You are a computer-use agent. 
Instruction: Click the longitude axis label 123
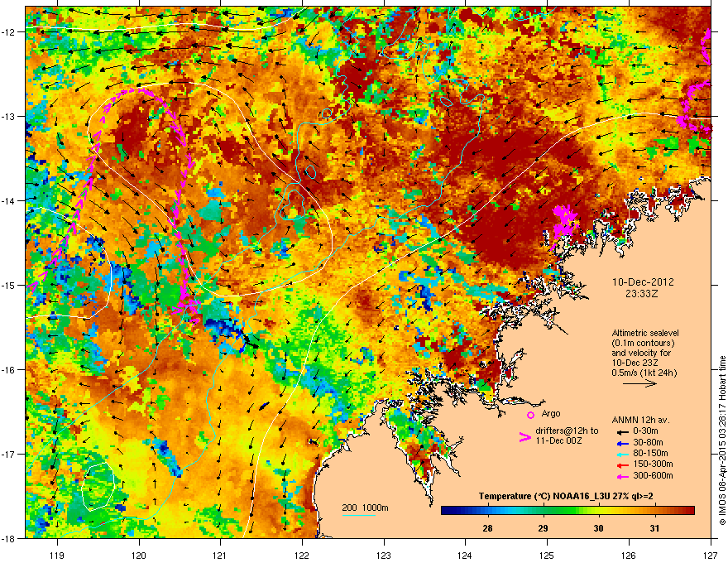384,555
